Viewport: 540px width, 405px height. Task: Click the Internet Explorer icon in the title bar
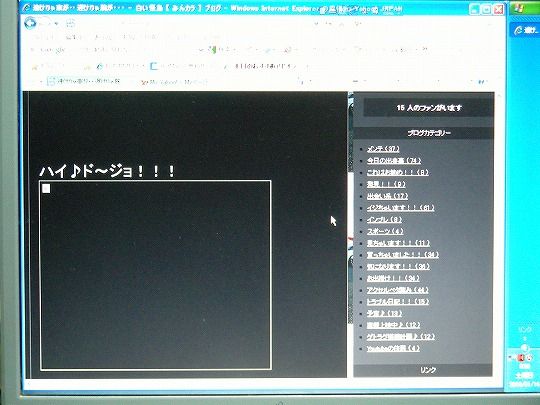pos(27,8)
